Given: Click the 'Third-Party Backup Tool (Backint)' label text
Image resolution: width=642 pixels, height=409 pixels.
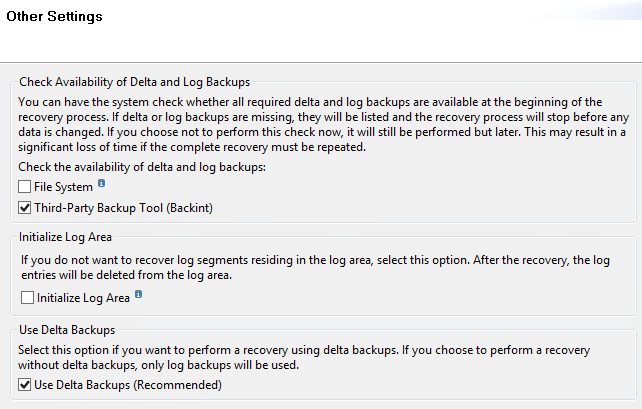Looking at the screenshot, I should [x=125, y=208].
